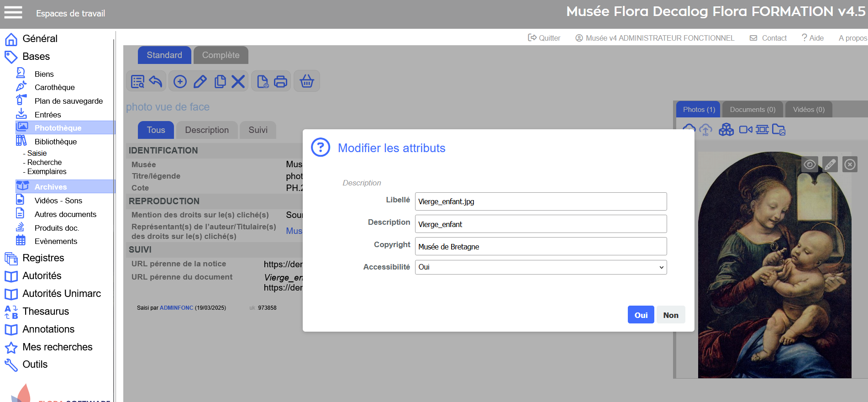Click the duplicate record icon
The height and width of the screenshot is (402, 868).
click(x=220, y=81)
